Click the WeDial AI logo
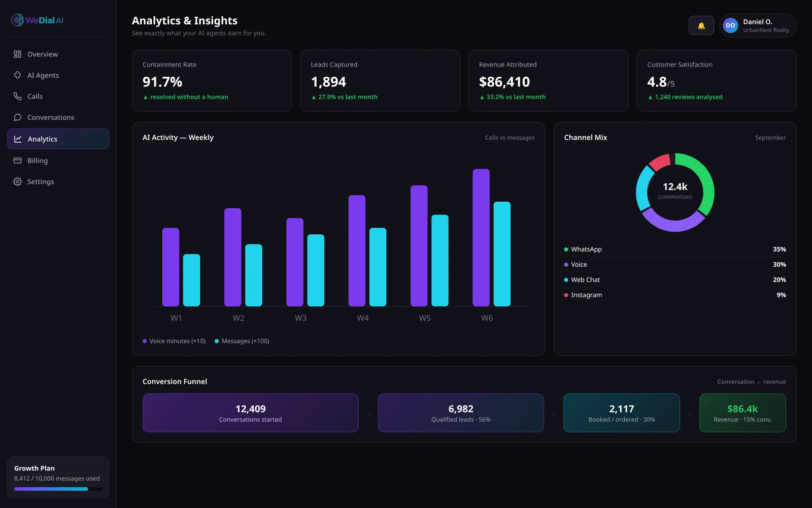This screenshot has width=812, height=508. [x=38, y=20]
